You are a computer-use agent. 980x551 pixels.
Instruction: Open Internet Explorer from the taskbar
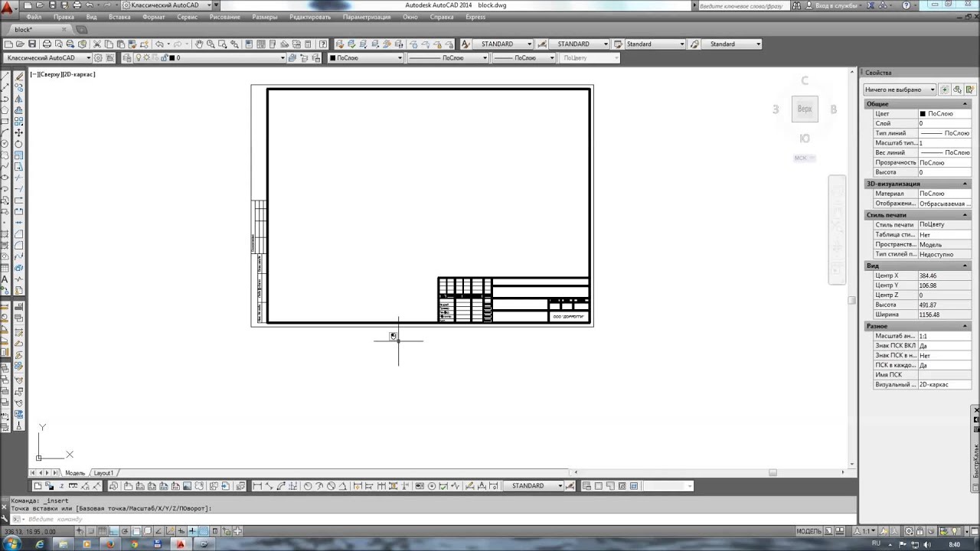click(x=39, y=544)
